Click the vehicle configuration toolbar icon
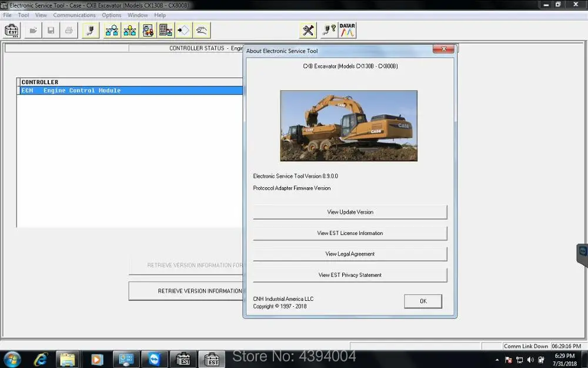 click(148, 31)
